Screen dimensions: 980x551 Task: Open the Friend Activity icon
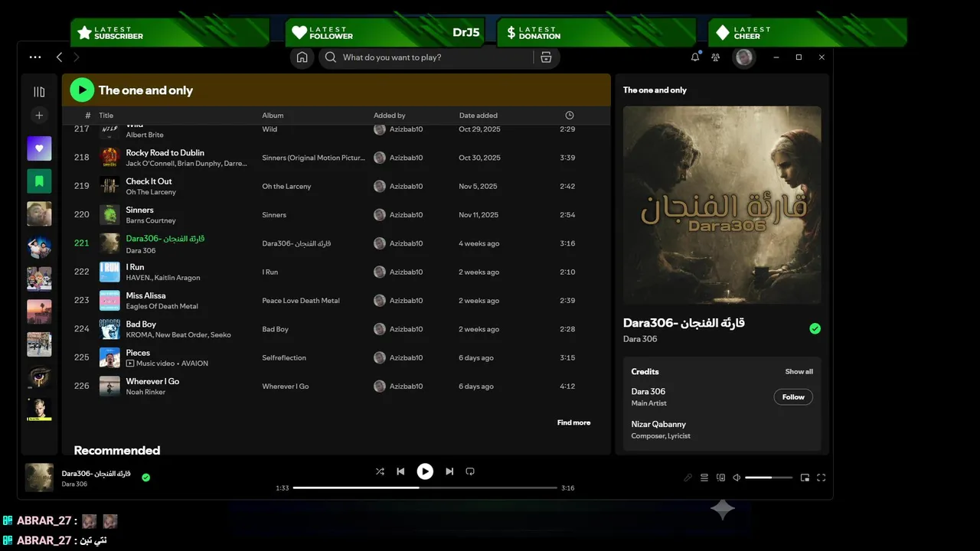(716, 57)
